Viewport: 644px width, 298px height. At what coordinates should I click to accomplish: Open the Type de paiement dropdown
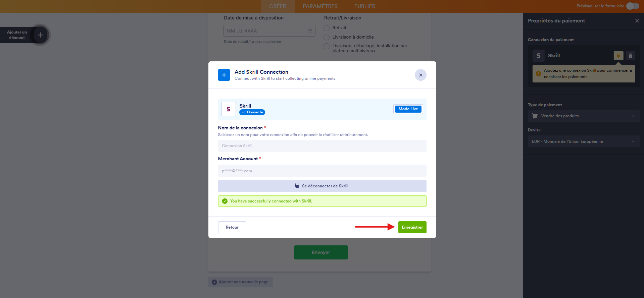pyautogui.click(x=584, y=116)
